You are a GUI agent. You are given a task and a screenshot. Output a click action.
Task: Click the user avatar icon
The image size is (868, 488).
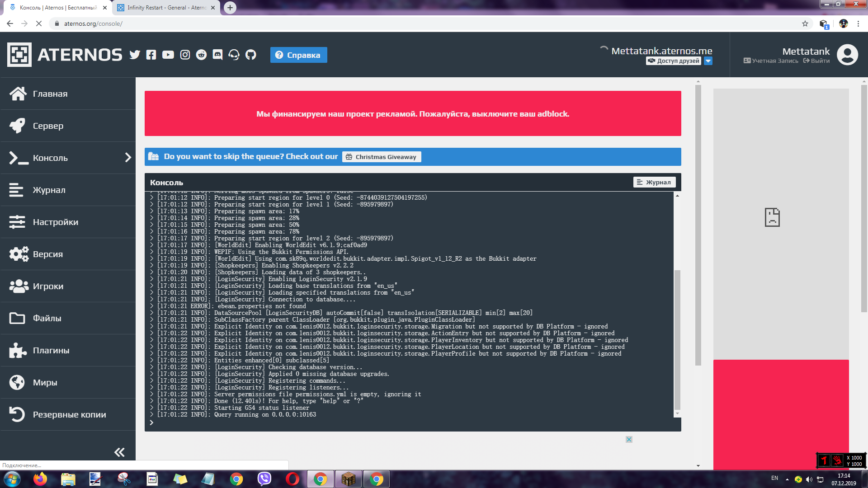[847, 55]
